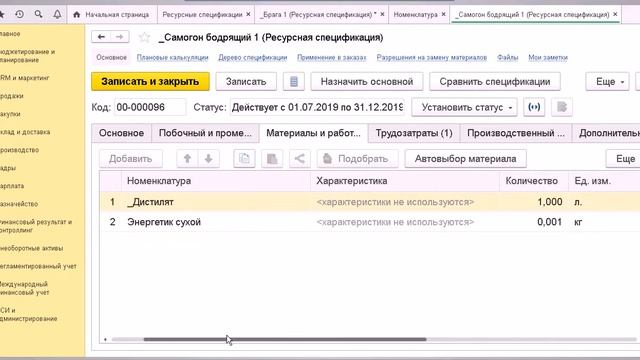Open the search magnifier icon
This screenshot has height=360, width=640.
click(38, 14)
